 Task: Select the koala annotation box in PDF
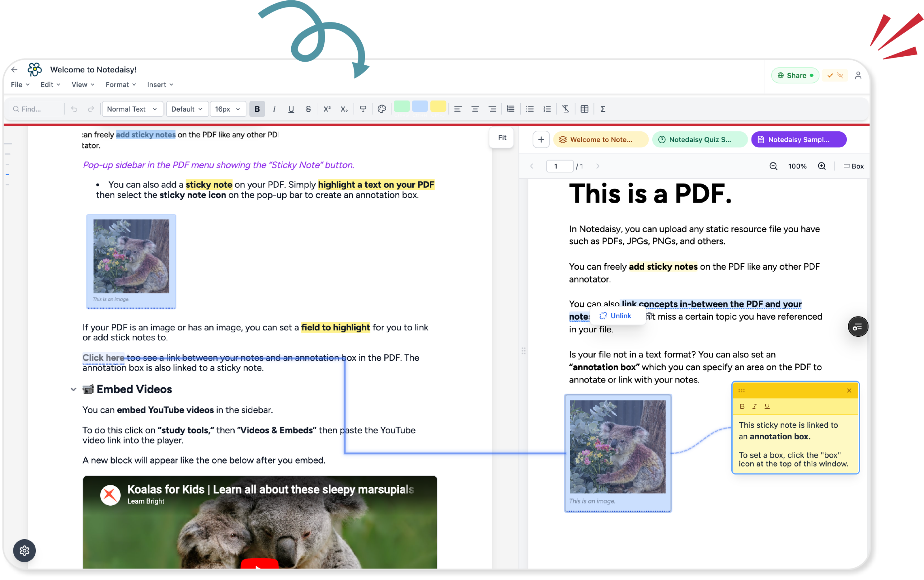coord(618,453)
